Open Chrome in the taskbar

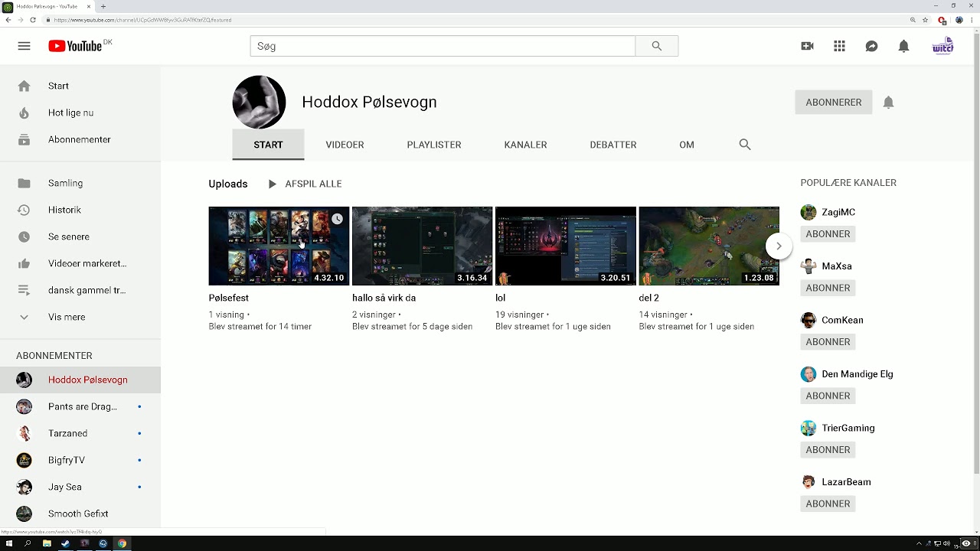click(122, 543)
